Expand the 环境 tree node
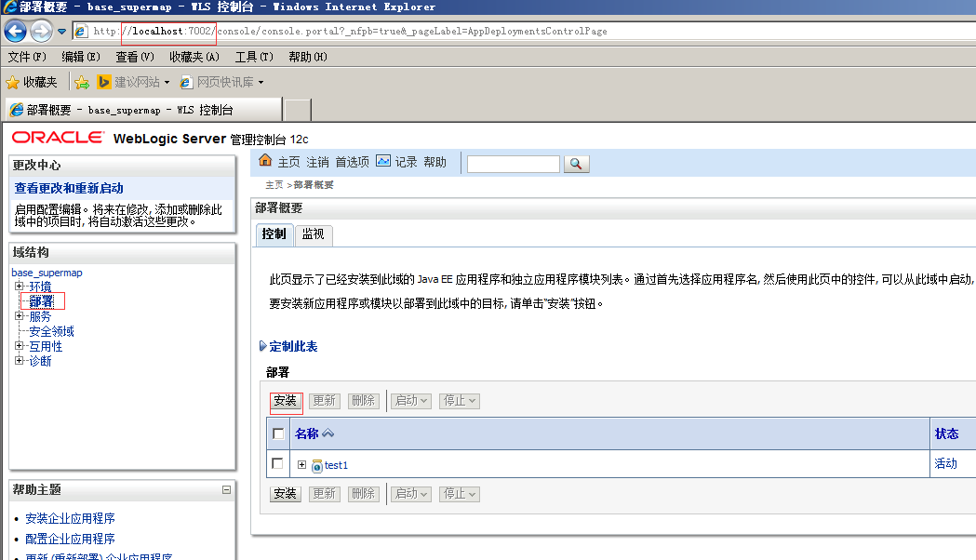This screenshot has height=560, width=976. pos(19,287)
